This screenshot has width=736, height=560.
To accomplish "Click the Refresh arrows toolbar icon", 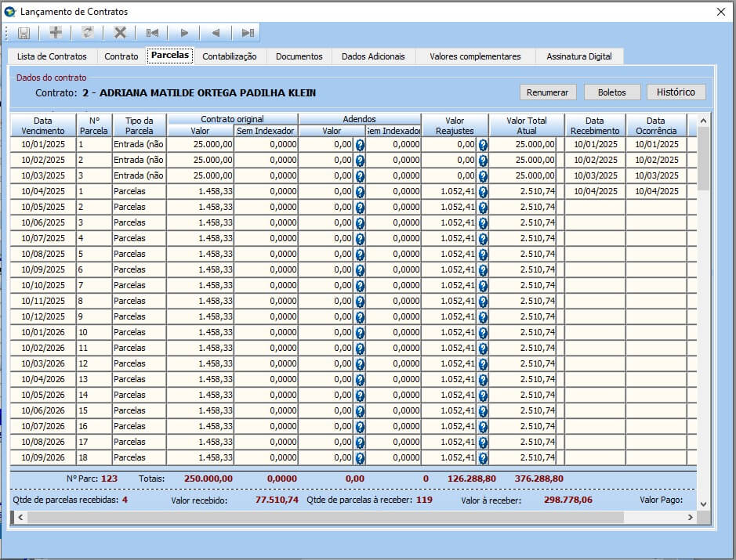I will [88, 33].
